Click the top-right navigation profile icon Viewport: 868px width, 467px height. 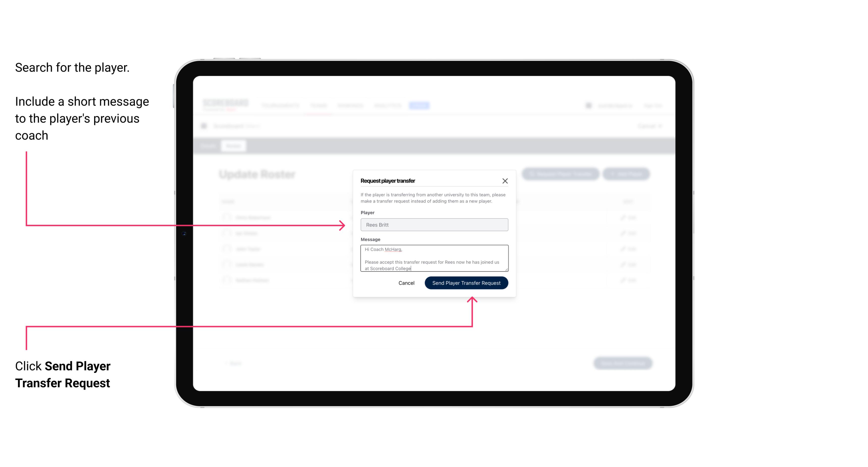(588, 105)
